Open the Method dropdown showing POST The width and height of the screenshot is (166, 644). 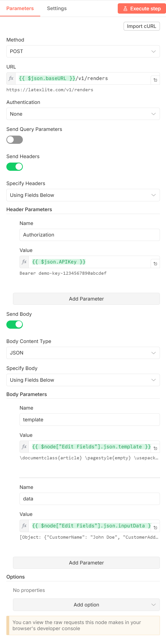coord(83,51)
